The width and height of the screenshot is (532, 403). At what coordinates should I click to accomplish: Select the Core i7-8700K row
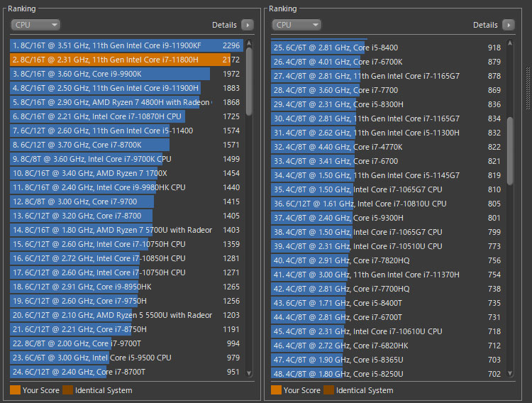point(126,145)
